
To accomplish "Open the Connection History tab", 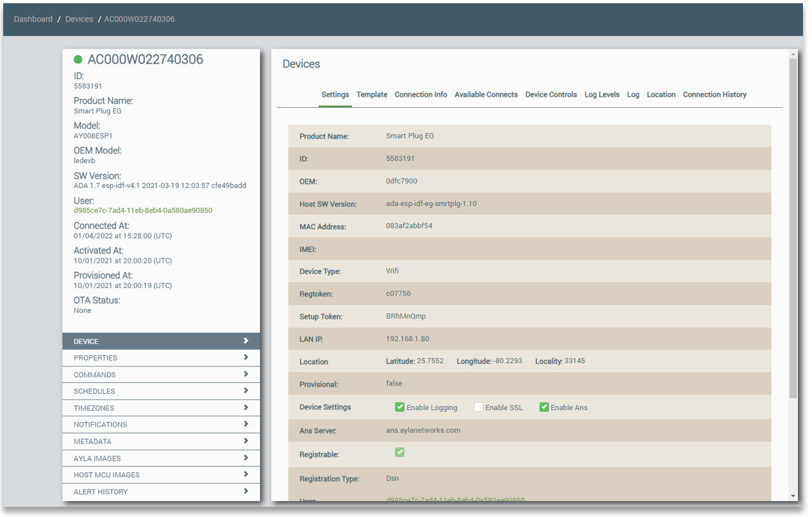I will point(715,94).
